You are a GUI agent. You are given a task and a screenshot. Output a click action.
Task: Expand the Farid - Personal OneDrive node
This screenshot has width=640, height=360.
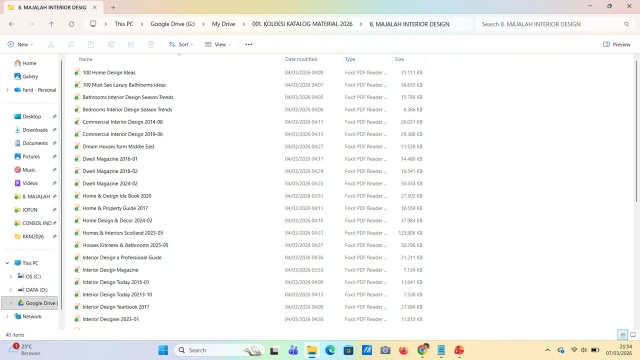pos(7,90)
